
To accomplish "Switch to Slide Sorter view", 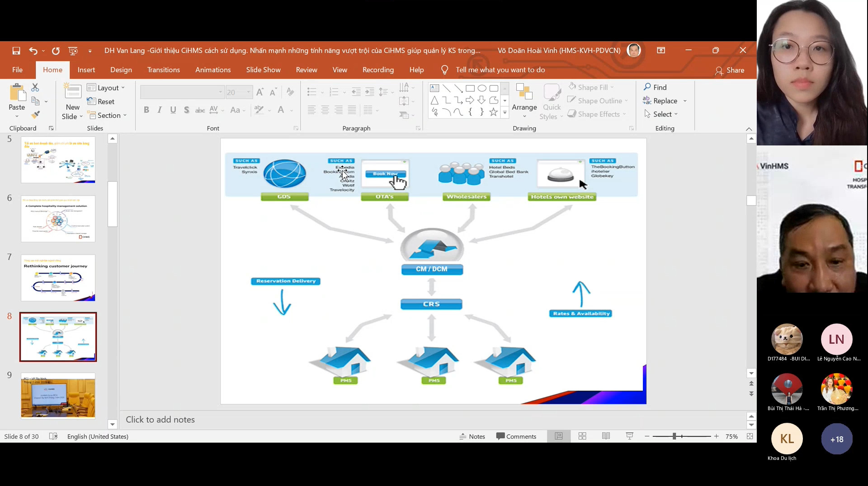I will [x=582, y=436].
